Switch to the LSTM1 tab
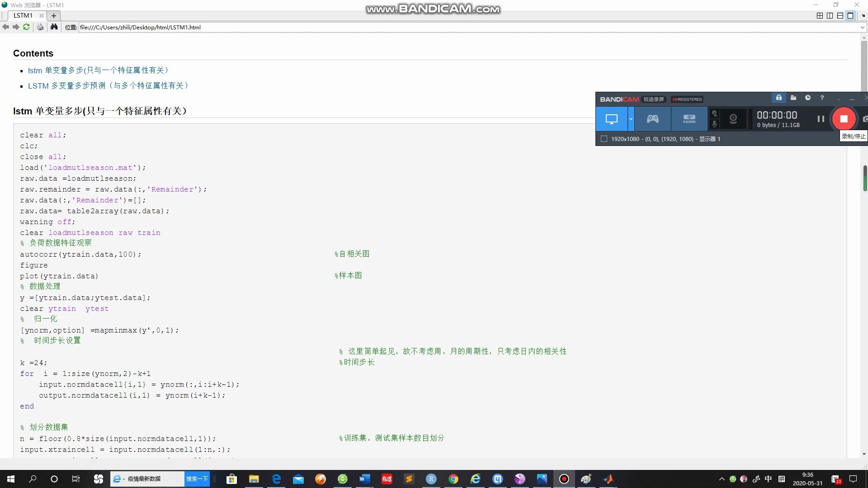Viewport: 868px width, 488px height. click(23, 15)
